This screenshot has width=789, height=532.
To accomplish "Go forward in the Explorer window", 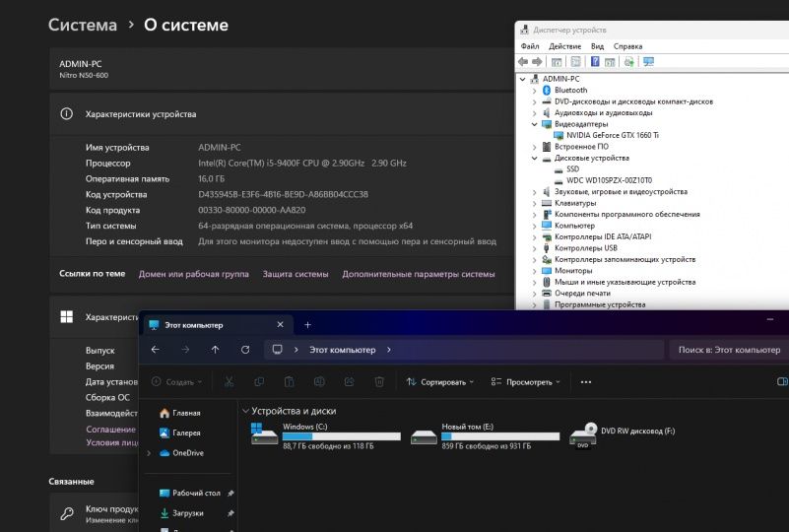I will pos(185,350).
